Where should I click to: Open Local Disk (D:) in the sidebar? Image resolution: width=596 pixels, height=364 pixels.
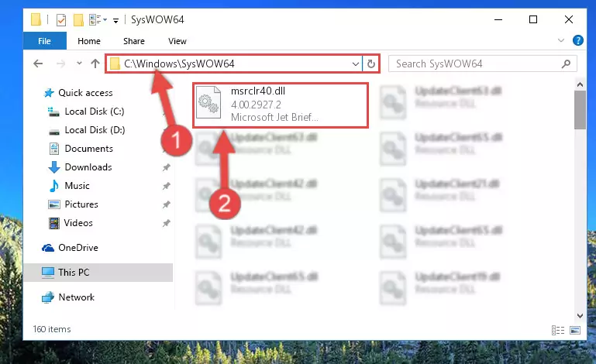point(95,130)
